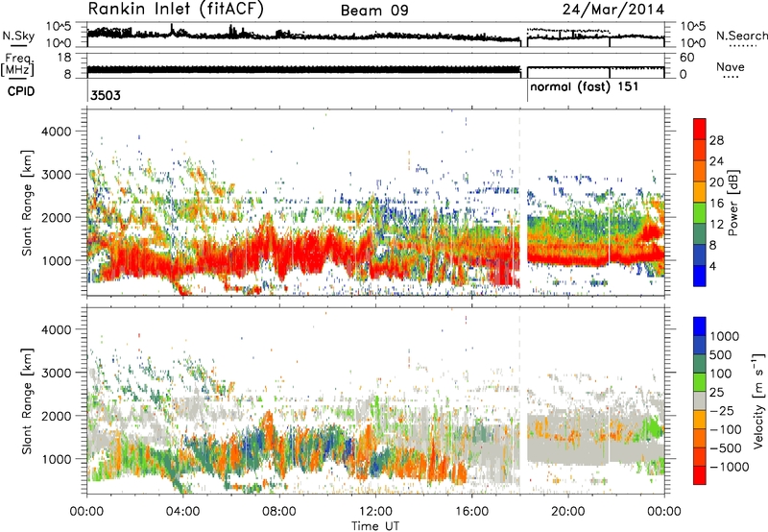The width and height of the screenshot is (768, 532).
Task: Click the '1000' tick on the Velocity colorbar
Action: (725, 336)
